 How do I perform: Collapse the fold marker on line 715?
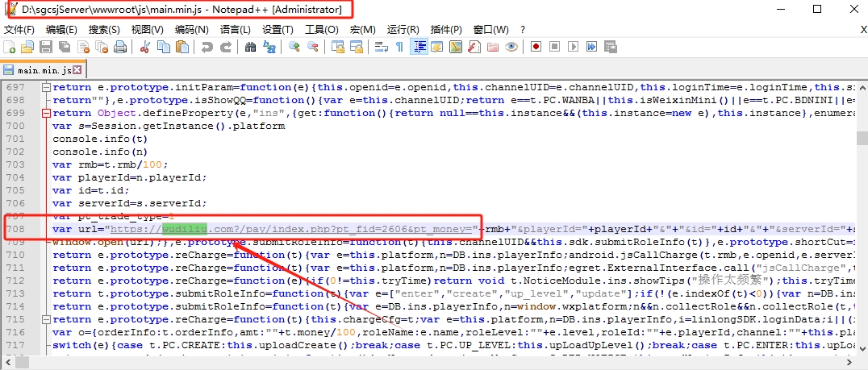click(47, 319)
